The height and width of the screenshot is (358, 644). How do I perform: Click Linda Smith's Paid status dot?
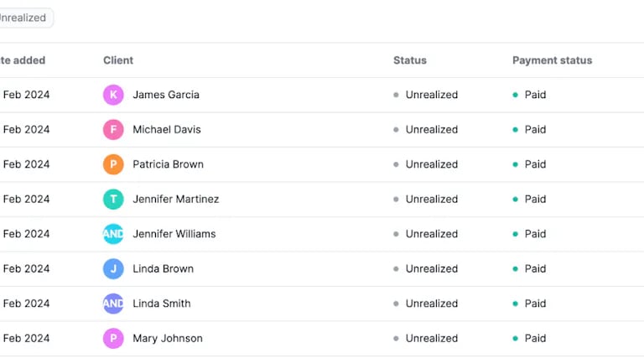click(x=515, y=304)
